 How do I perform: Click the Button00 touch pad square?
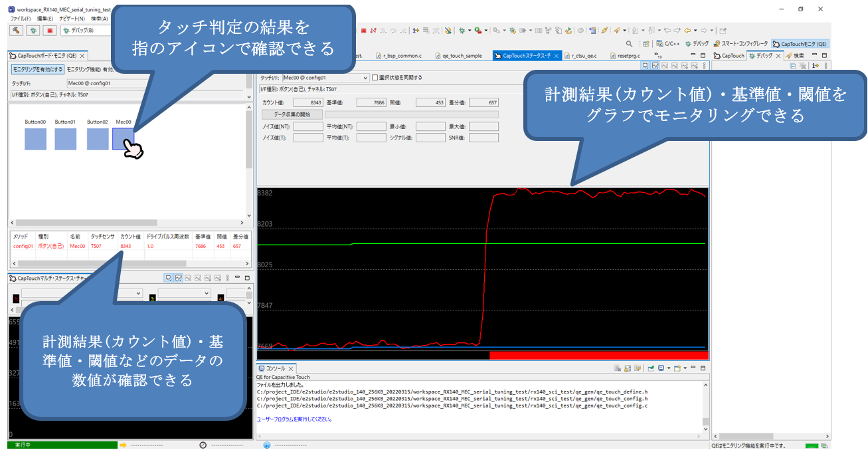[35, 139]
